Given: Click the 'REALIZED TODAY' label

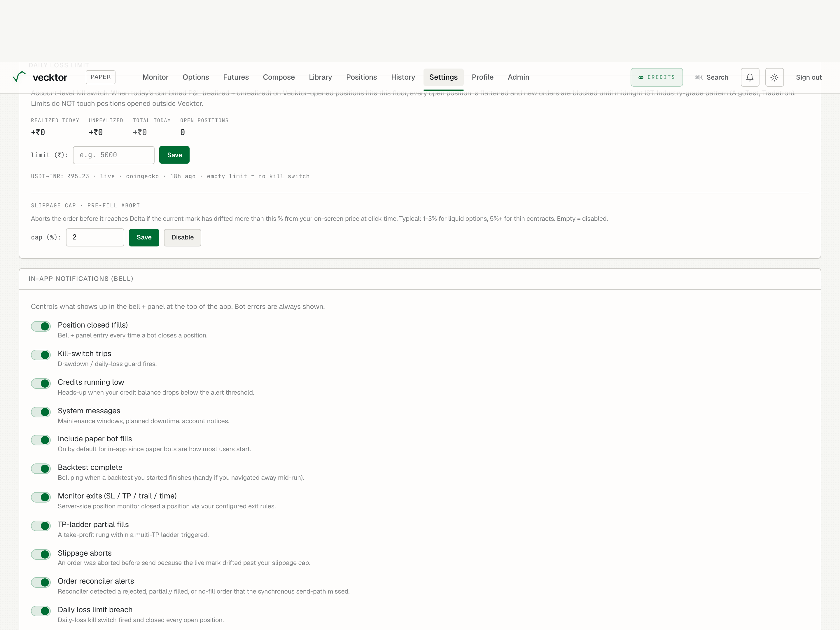Looking at the screenshot, I should click(55, 120).
